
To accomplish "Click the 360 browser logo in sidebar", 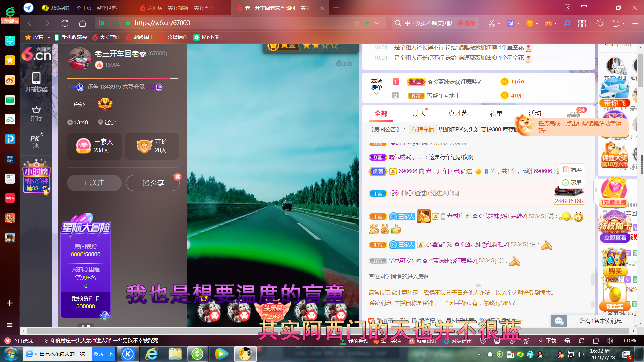I will 10,12.
